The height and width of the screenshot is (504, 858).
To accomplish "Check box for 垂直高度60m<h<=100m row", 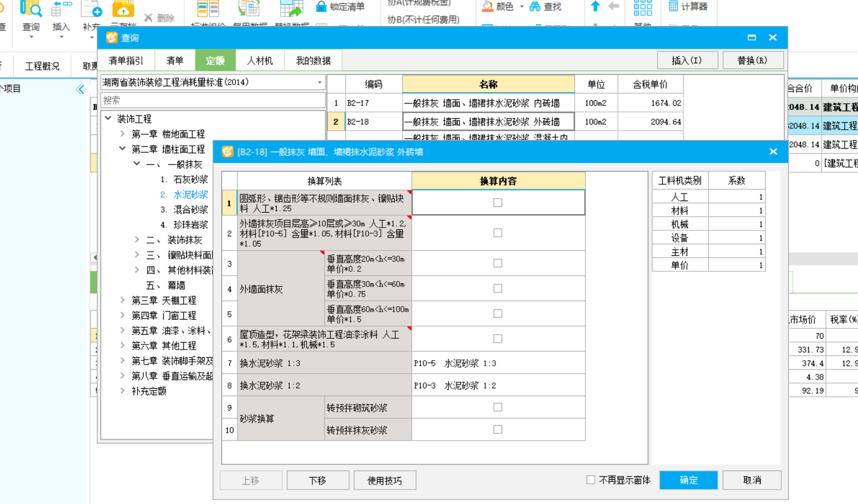I will point(498,314).
